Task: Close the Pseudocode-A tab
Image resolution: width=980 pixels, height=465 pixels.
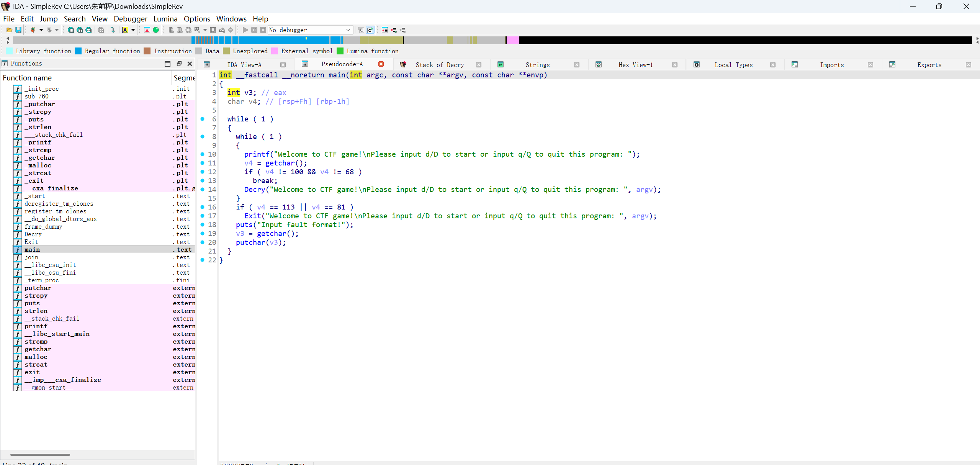Action: click(x=381, y=64)
